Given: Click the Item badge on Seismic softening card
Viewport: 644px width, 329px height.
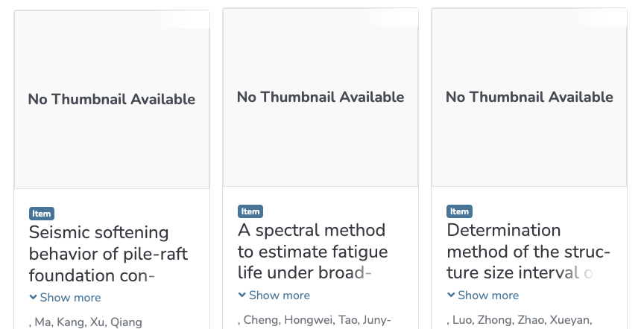Looking at the screenshot, I should click(42, 214).
